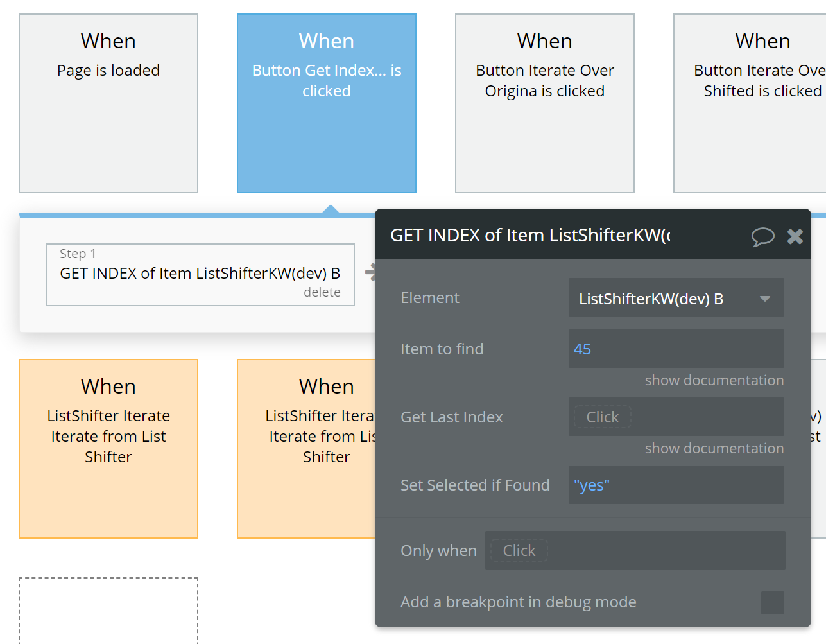
Task: Select the Button Get Index is clicked event
Action: (x=327, y=103)
